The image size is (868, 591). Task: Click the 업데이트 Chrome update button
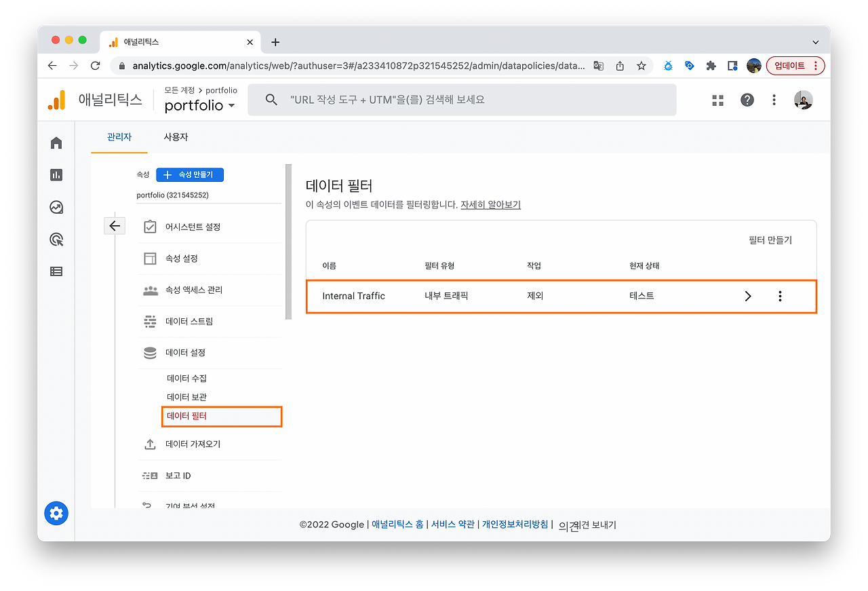pyautogui.click(x=795, y=66)
